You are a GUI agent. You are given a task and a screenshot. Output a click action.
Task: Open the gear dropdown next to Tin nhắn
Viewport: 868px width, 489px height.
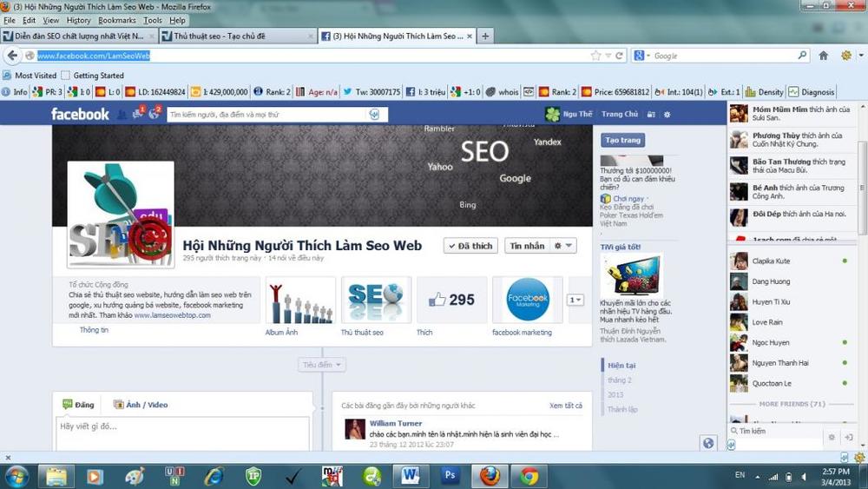pos(563,245)
